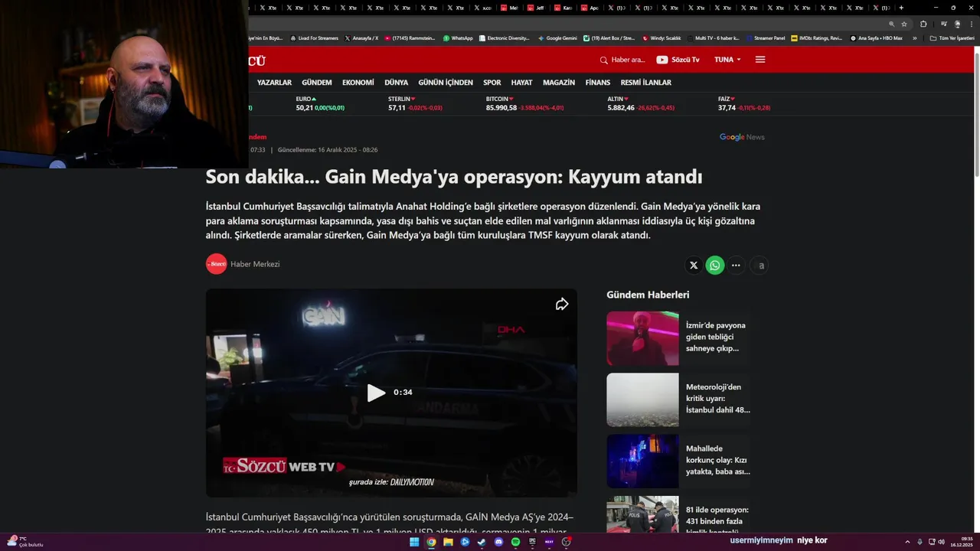
Task: Open RESMİ İLANLAR section
Action: [646, 83]
